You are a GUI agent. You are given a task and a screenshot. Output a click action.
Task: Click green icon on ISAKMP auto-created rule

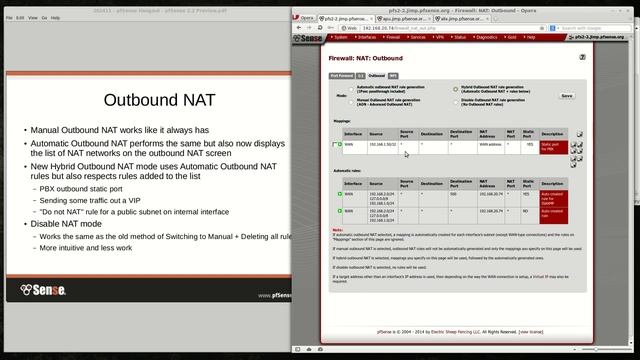[x=340, y=194]
